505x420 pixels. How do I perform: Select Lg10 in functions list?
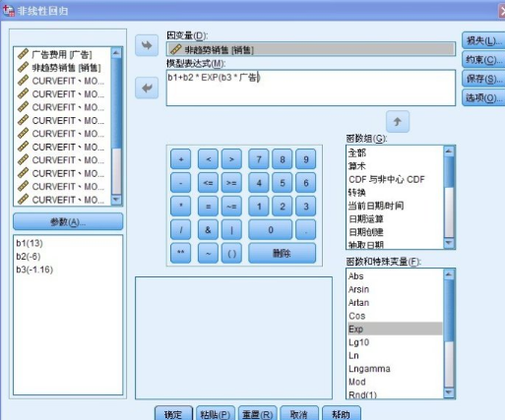359,342
